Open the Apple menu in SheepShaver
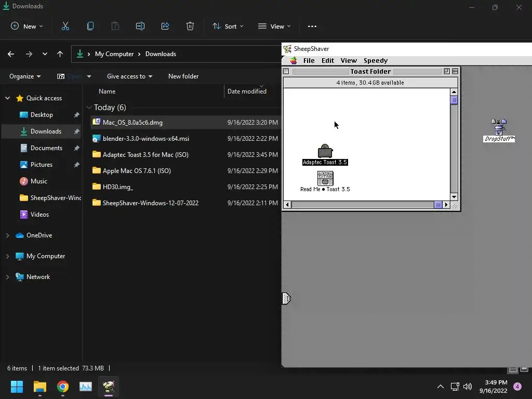532x399 pixels. pyautogui.click(x=294, y=60)
